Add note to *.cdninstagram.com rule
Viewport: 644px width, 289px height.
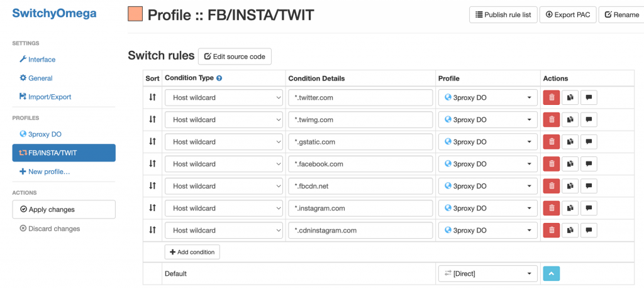coord(589,231)
